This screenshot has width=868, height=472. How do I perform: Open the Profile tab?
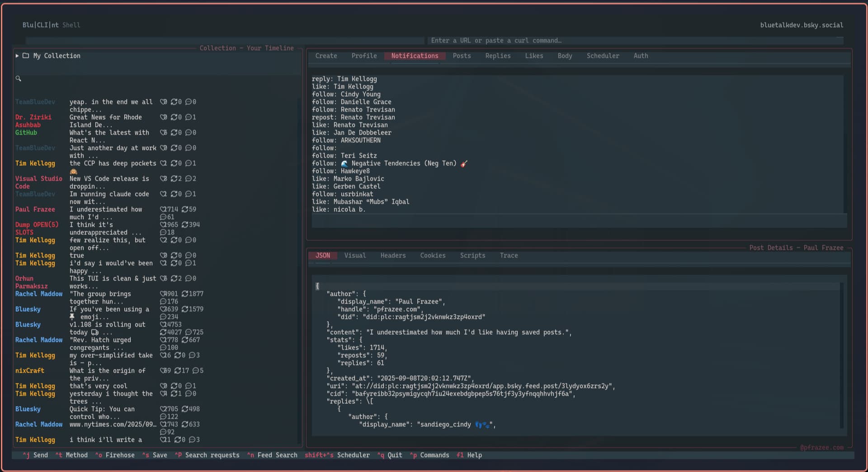coord(364,56)
